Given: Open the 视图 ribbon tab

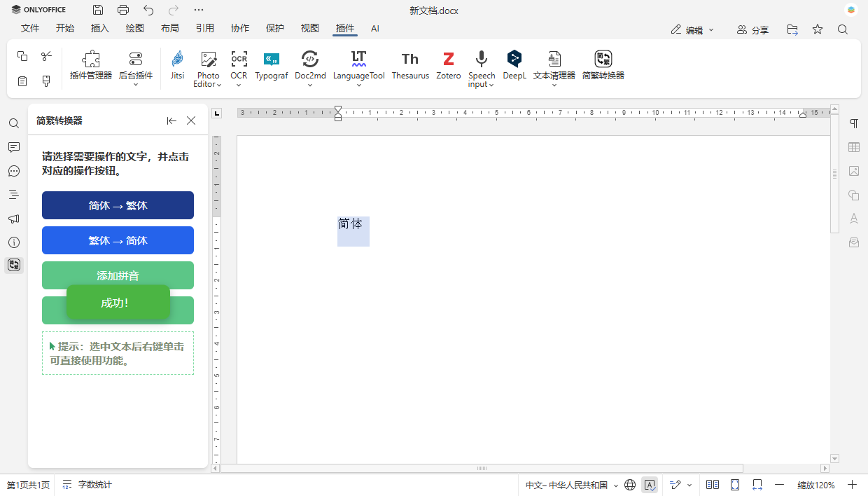Looking at the screenshot, I should [310, 29].
